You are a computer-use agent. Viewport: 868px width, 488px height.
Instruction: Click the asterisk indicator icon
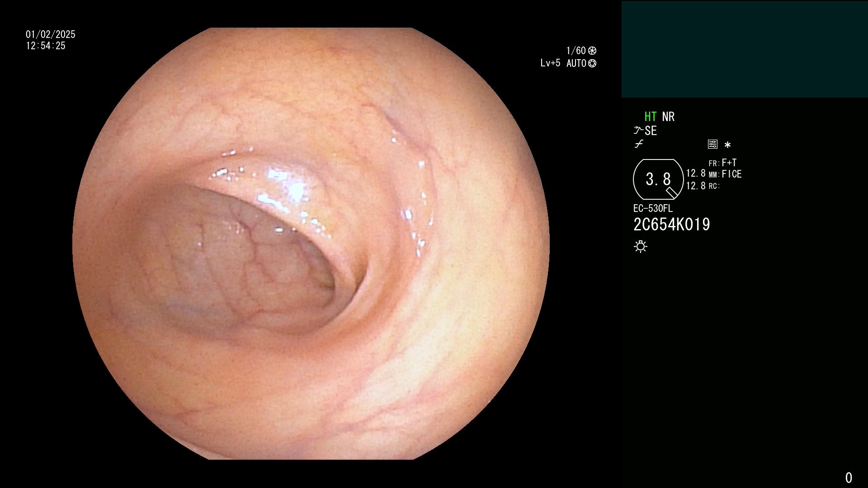click(727, 145)
